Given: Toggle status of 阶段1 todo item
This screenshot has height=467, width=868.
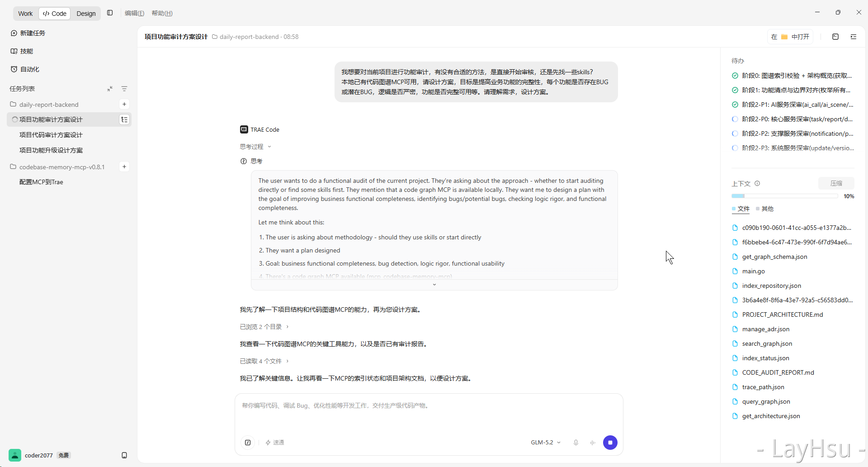Looking at the screenshot, I should click(735, 90).
